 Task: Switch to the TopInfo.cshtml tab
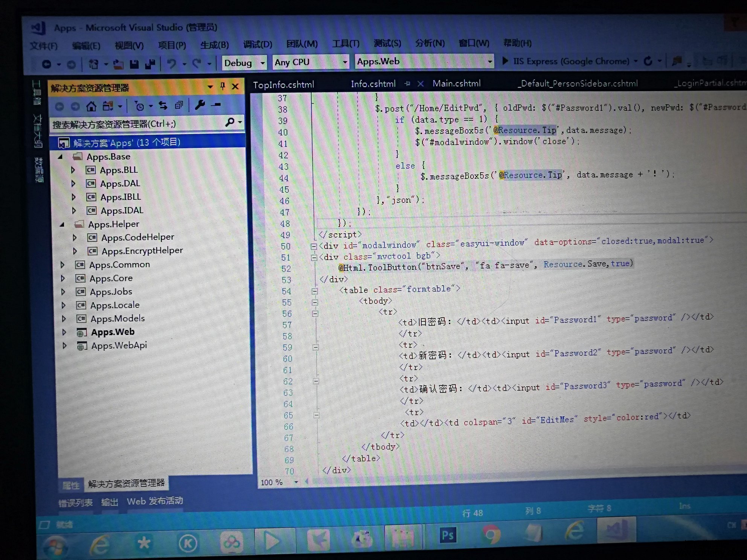[283, 85]
